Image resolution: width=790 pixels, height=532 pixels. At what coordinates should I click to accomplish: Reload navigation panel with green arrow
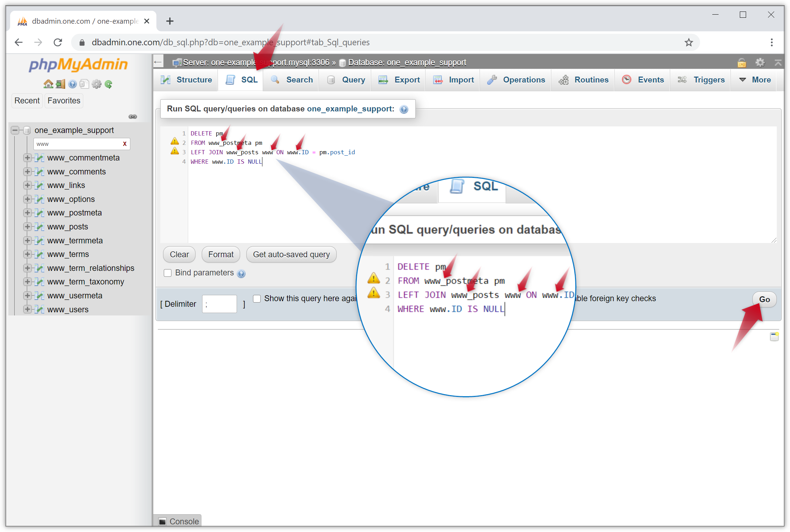click(108, 84)
